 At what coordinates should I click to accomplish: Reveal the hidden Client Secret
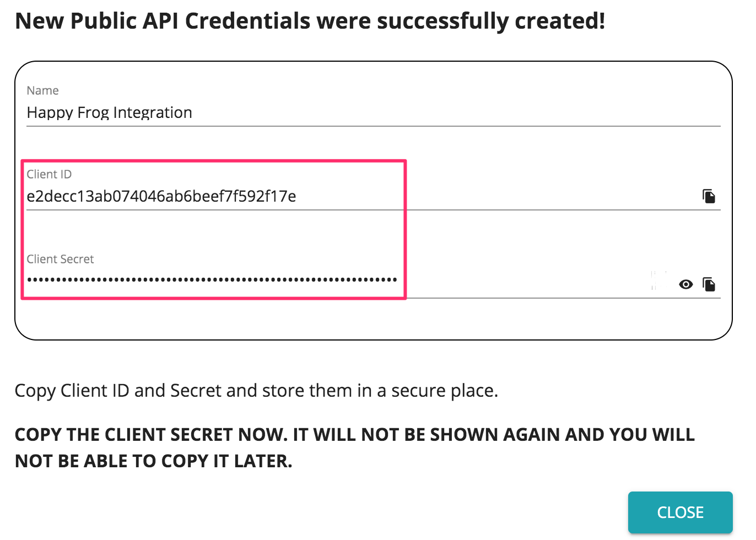click(685, 284)
